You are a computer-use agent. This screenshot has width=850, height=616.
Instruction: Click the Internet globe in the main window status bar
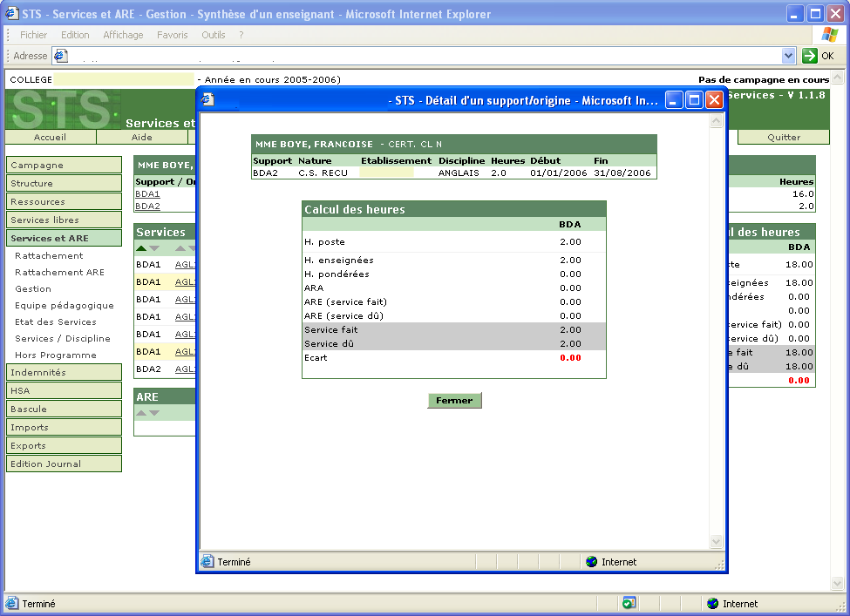pyautogui.click(x=713, y=604)
